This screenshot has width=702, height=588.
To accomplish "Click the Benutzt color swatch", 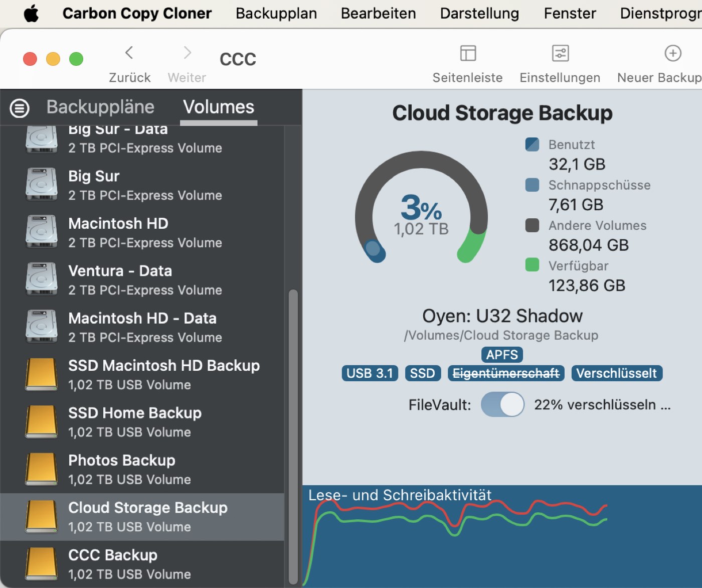I will point(532,144).
